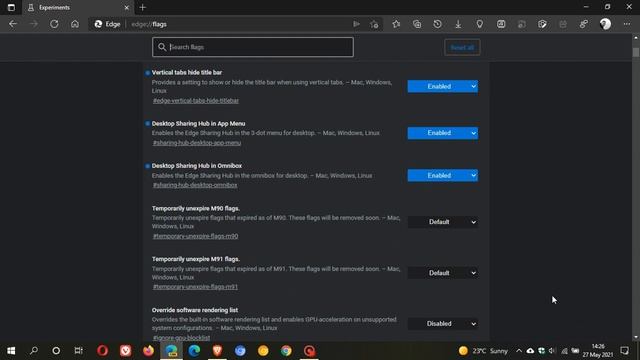This screenshot has width=640, height=360.
Task: Select the Experiments tab
Action: click(78, 7)
